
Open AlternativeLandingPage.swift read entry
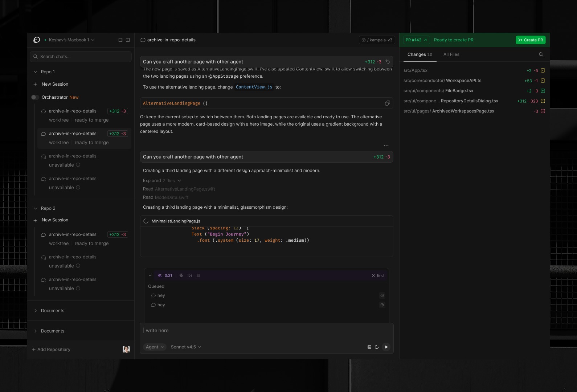[179, 189]
